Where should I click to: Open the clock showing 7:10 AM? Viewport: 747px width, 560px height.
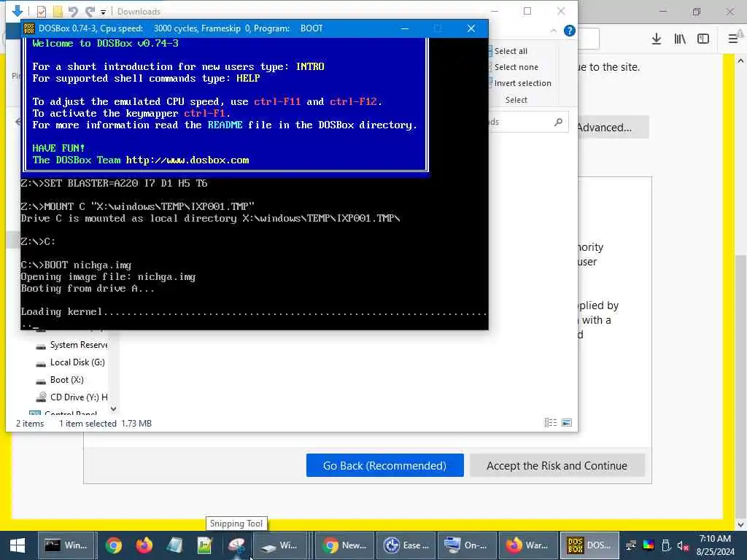point(715,545)
